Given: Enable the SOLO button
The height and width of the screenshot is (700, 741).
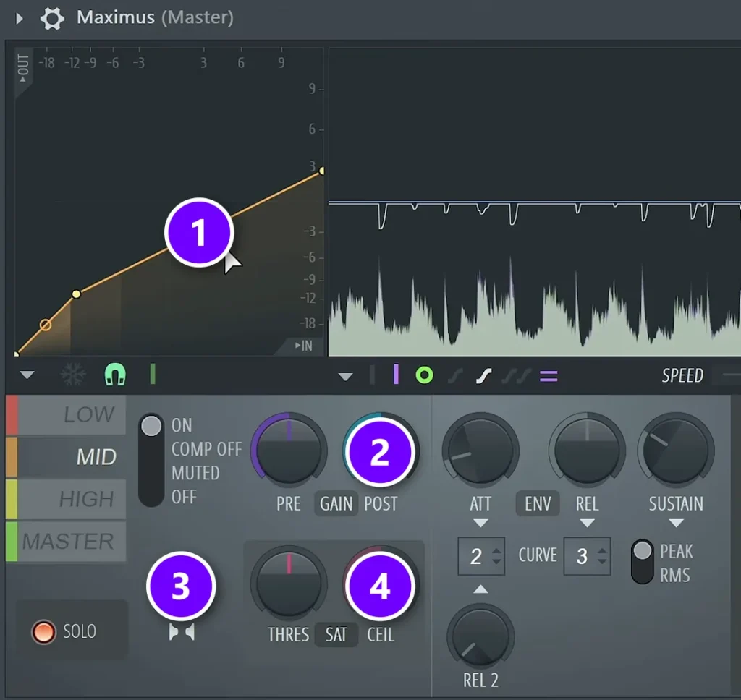Looking at the screenshot, I should tap(43, 632).
